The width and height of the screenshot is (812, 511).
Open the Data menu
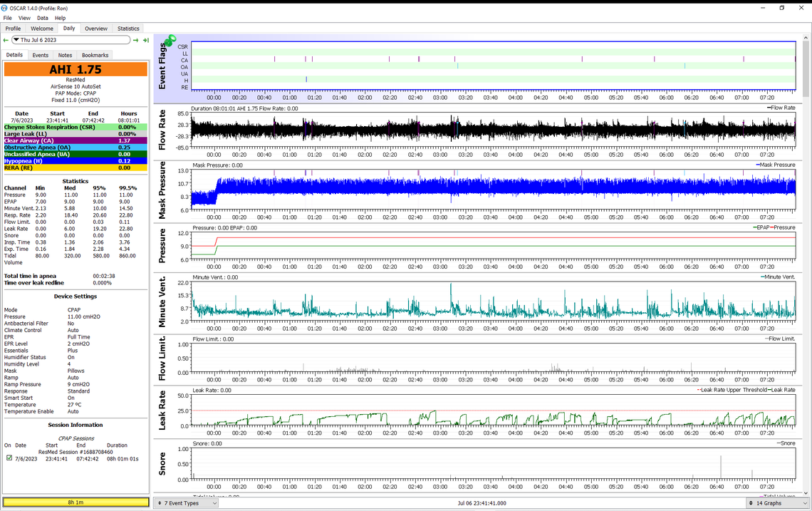click(x=43, y=18)
